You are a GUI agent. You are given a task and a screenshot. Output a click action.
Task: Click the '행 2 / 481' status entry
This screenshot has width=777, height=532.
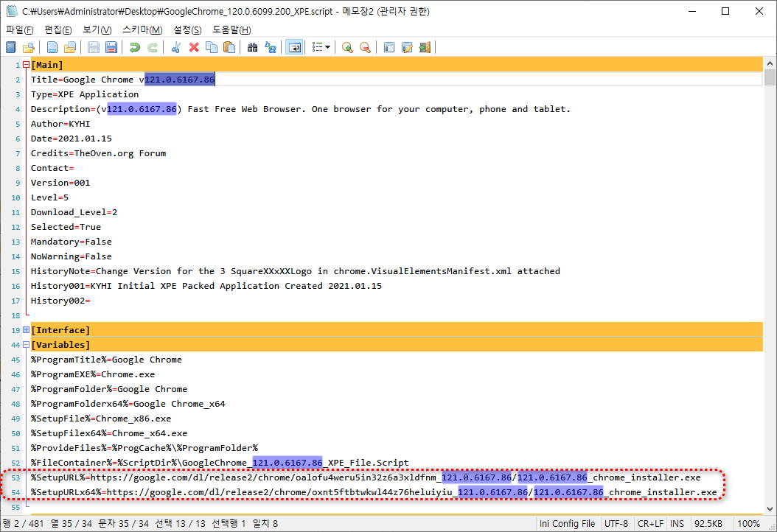(24, 524)
